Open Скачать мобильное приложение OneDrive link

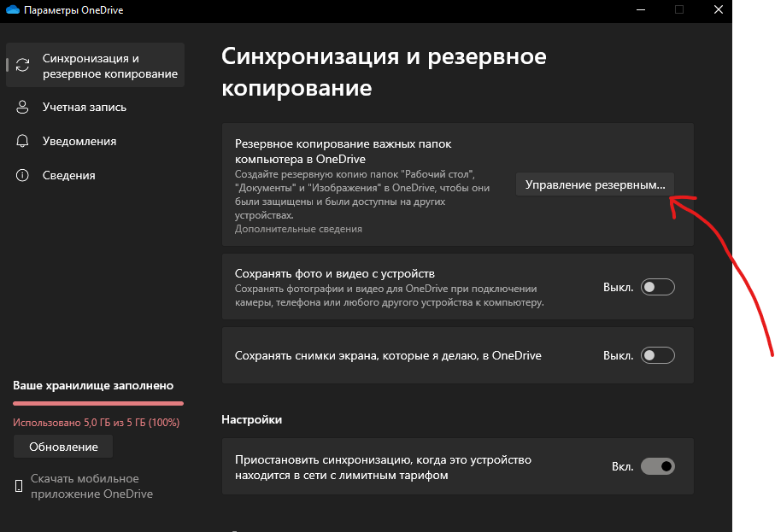click(x=92, y=486)
